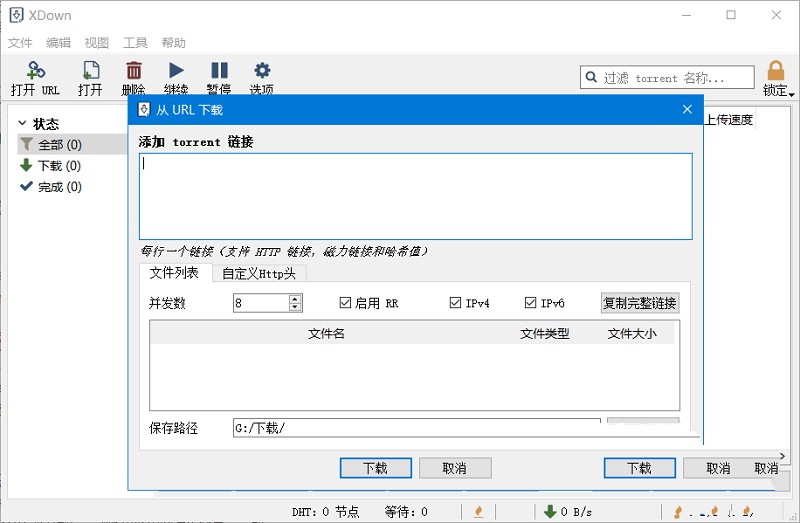800x523 pixels.
Task: Click the flame icon right of 等待: 0
Action: coord(478,511)
